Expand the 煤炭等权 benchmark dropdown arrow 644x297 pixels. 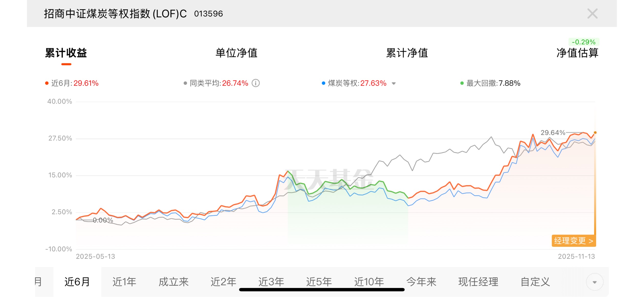(x=394, y=84)
